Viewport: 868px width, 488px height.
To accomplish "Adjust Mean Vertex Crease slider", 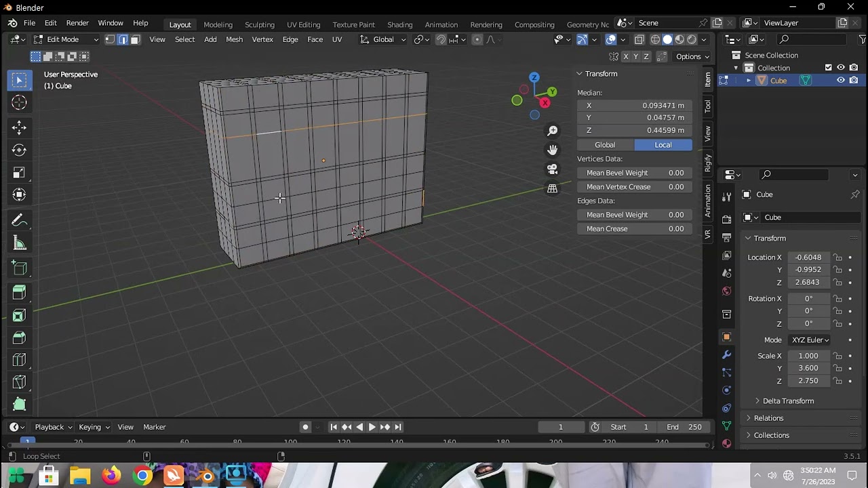I will click(x=635, y=187).
